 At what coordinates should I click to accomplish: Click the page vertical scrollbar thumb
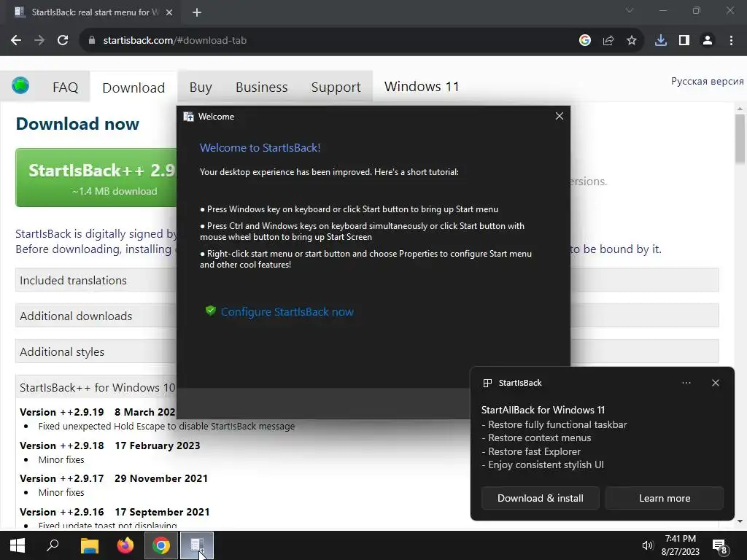pyautogui.click(x=740, y=139)
